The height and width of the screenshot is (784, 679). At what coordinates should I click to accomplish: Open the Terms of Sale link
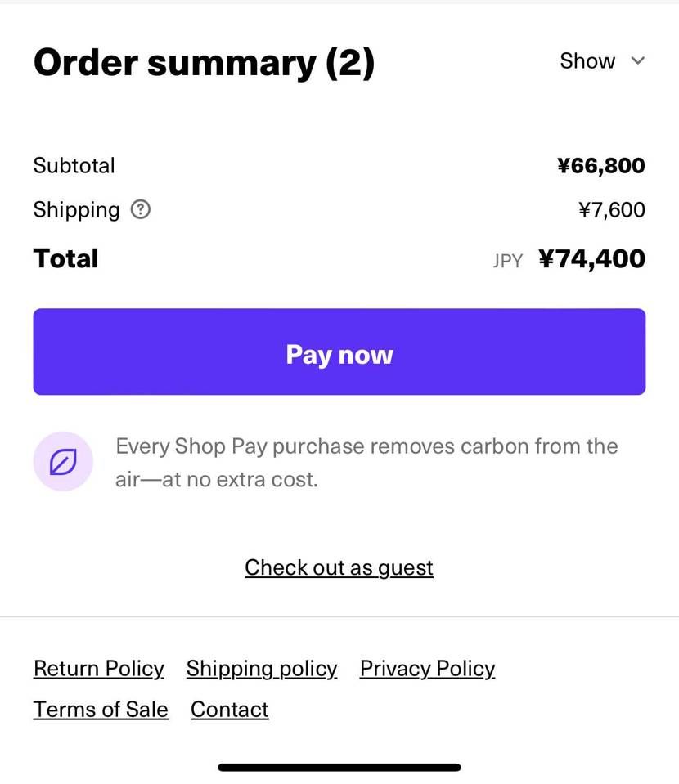tap(101, 710)
